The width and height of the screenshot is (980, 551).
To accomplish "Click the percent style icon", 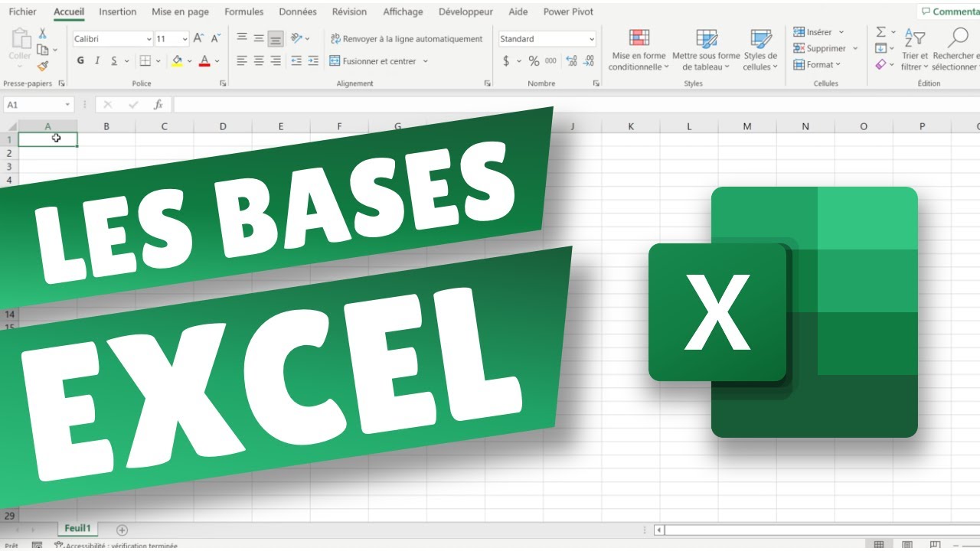I will click(534, 61).
